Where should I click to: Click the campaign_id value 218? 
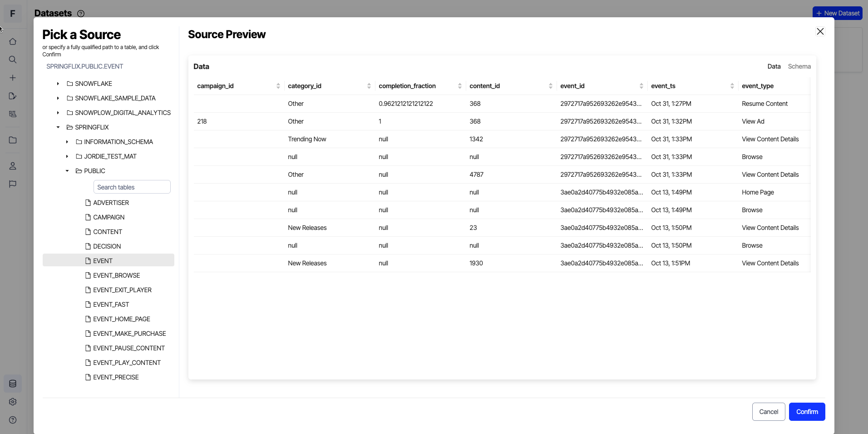pyautogui.click(x=202, y=121)
